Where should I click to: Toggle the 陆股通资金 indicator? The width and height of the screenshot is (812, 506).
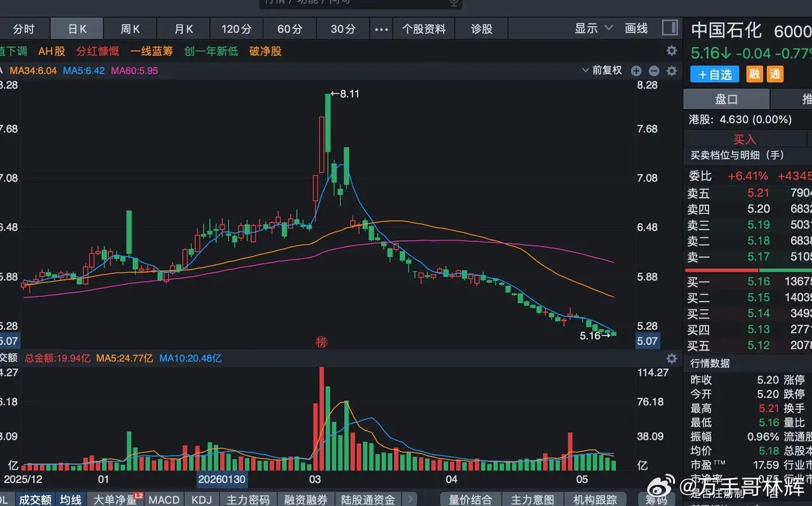point(368,500)
